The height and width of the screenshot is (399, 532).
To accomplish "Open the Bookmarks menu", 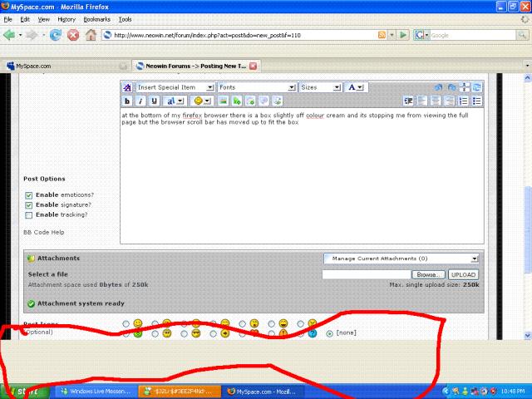I will pyautogui.click(x=96, y=19).
